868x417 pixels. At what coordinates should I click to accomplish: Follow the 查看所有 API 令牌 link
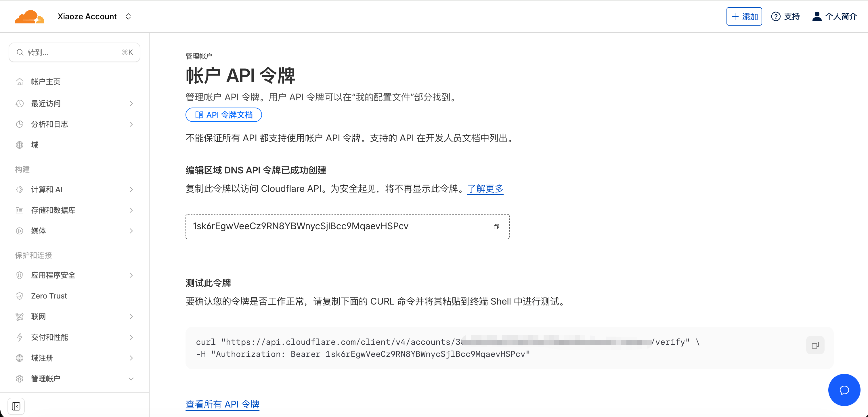(222, 404)
